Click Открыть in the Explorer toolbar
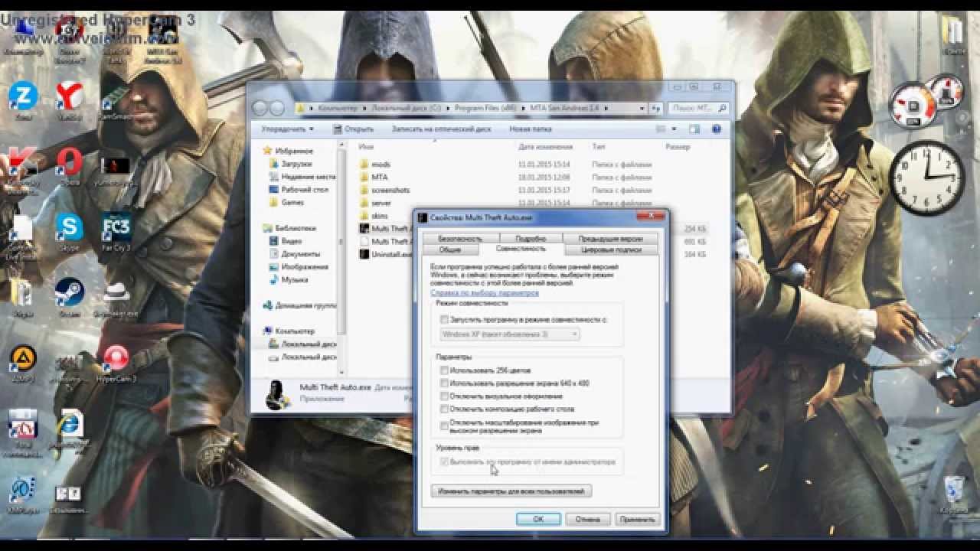 pyautogui.click(x=354, y=129)
